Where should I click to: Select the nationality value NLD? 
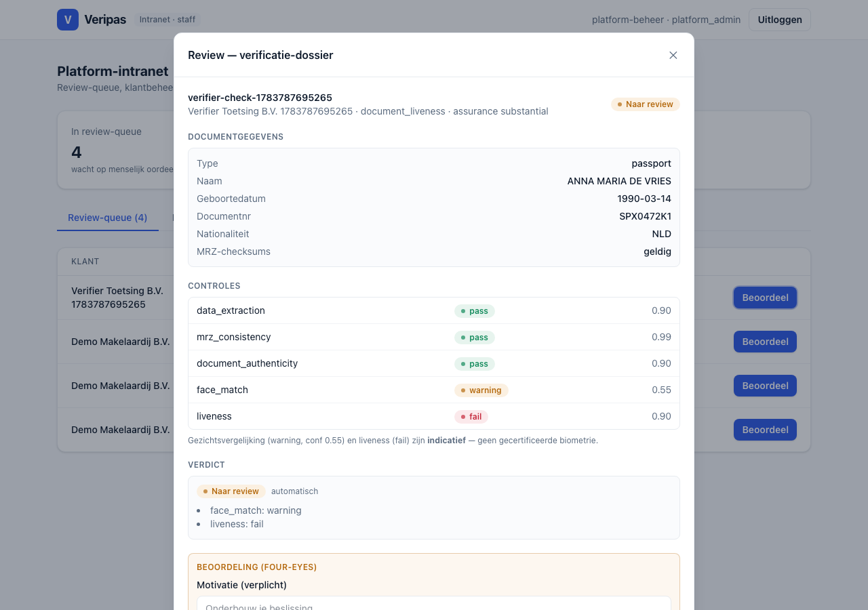coord(662,234)
